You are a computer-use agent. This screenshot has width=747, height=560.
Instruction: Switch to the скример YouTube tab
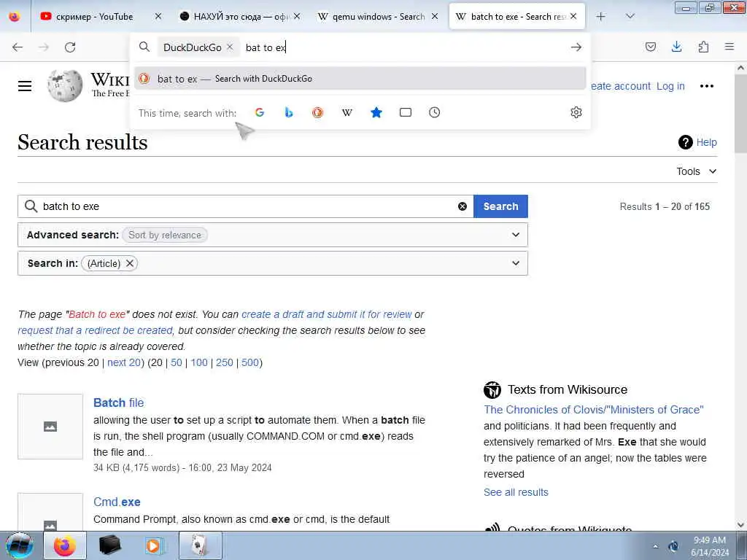coord(94,16)
